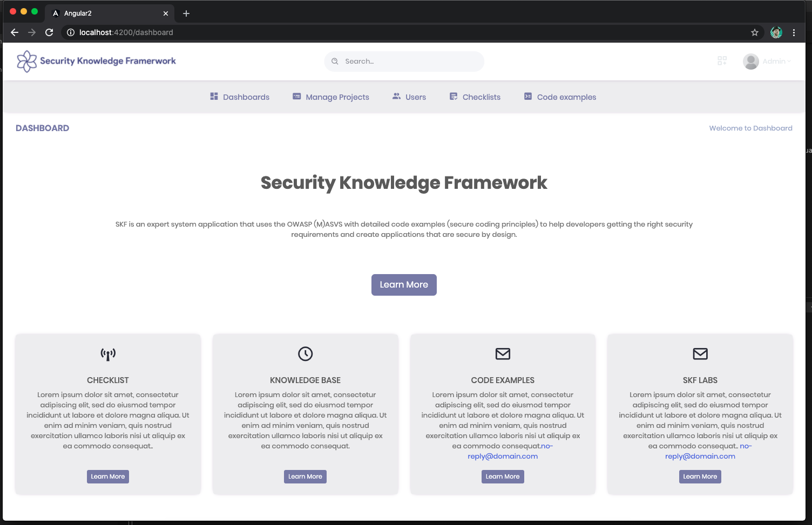Open the grid apps icon near Admin
812x525 pixels.
pos(722,61)
